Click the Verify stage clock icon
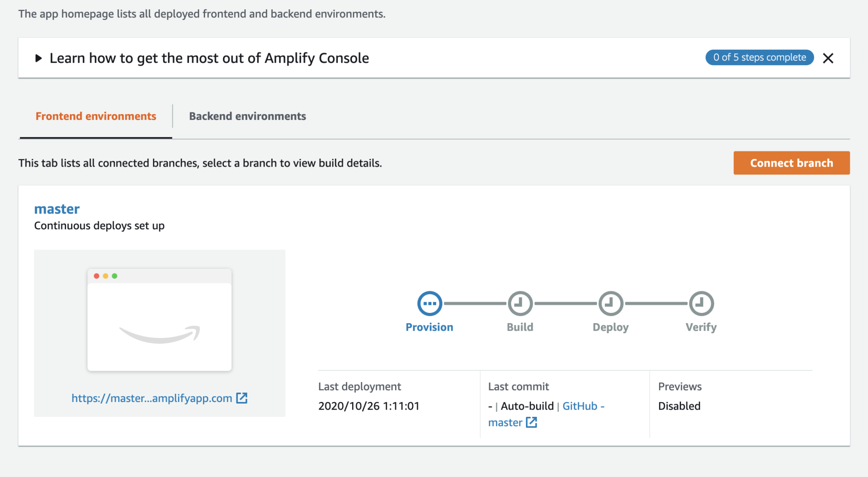868x477 pixels. click(x=701, y=303)
